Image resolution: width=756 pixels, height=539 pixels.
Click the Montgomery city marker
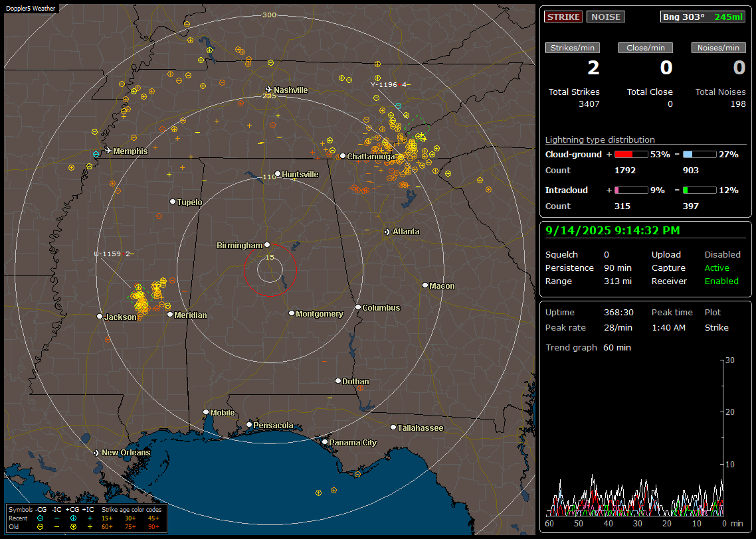tap(292, 313)
